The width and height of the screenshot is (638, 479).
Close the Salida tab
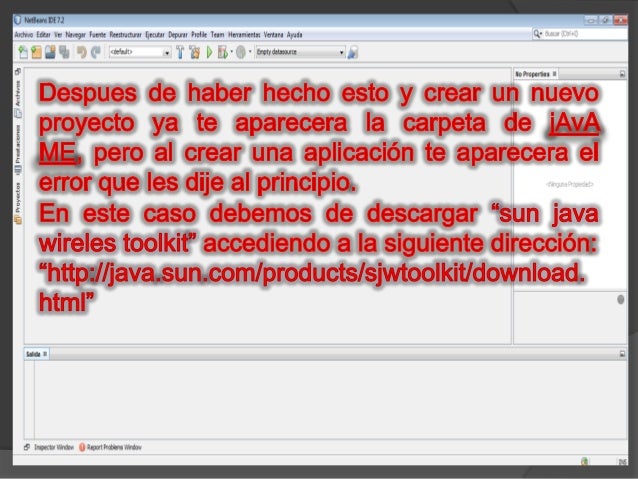[45, 354]
